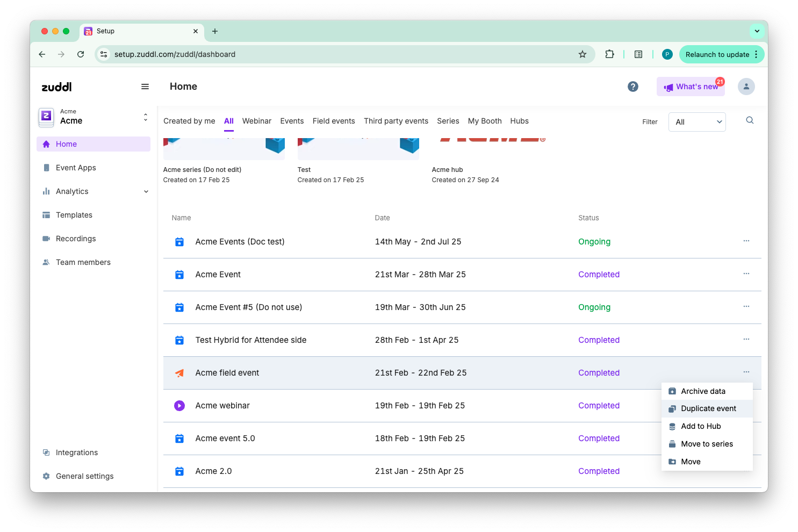The height and width of the screenshot is (532, 798).
Task: Open three-dot menu for Acme Events (Doc test)
Action: tap(746, 241)
